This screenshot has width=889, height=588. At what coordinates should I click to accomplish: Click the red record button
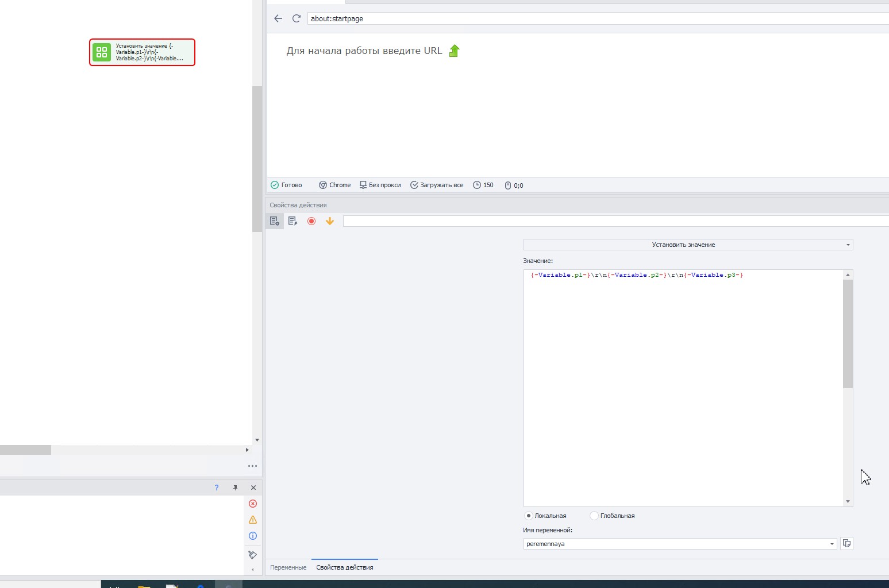[x=311, y=221]
